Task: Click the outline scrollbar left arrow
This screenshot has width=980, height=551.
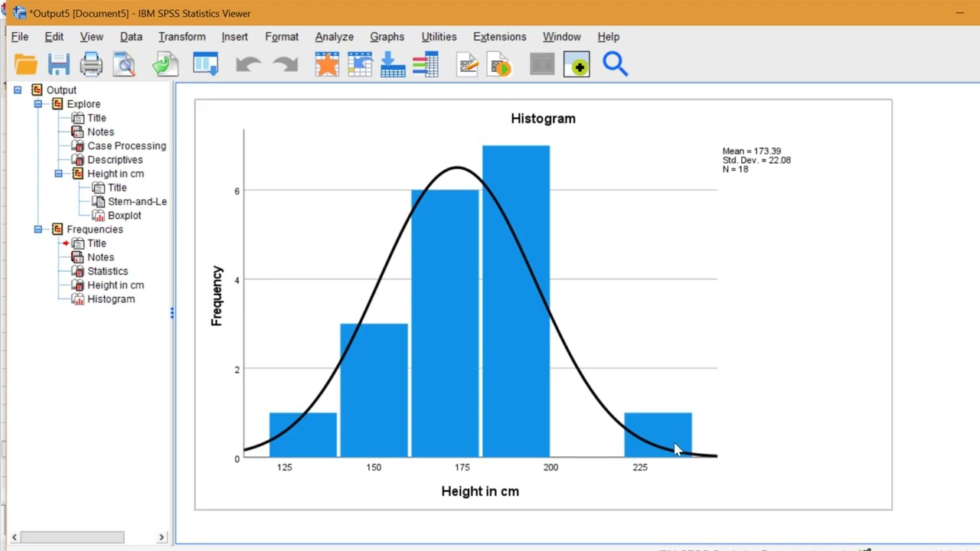Action: (15, 537)
